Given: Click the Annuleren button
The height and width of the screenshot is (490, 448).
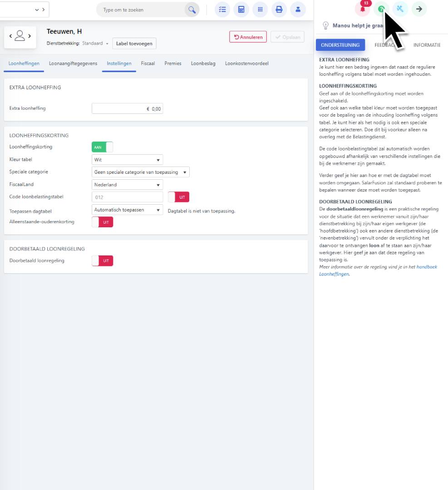Looking at the screenshot, I should click(248, 37).
